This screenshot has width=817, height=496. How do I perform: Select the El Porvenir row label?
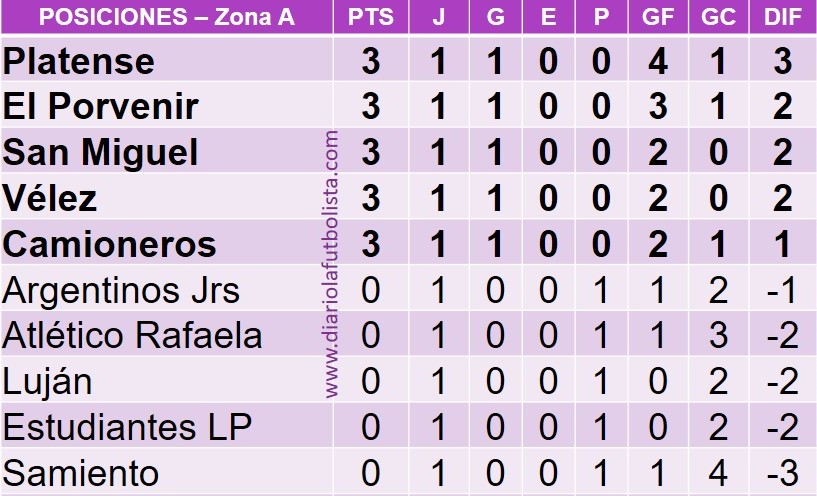(x=101, y=107)
